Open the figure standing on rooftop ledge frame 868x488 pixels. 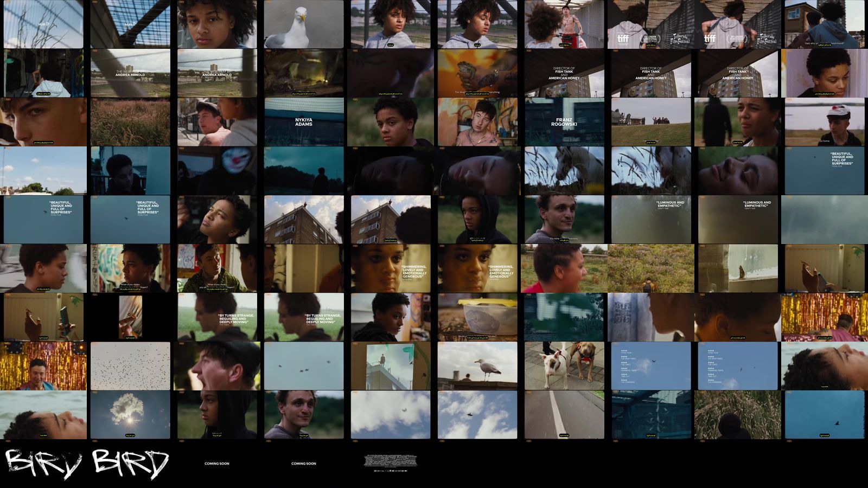[391, 366]
